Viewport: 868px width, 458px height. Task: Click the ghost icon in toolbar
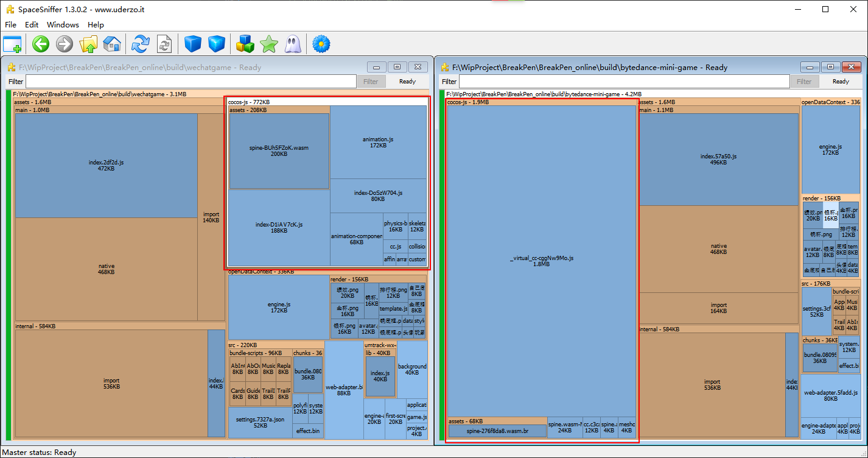(x=292, y=44)
